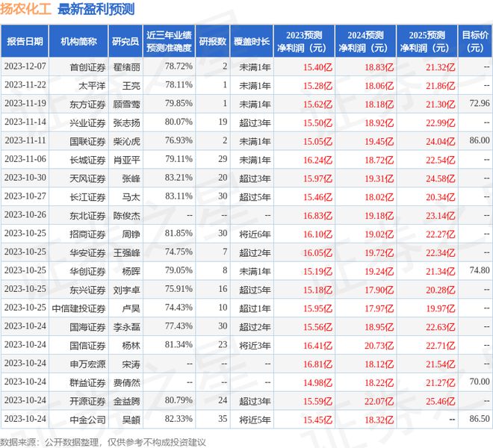Click target price 72.96
493x448 pixels.
tap(480, 103)
